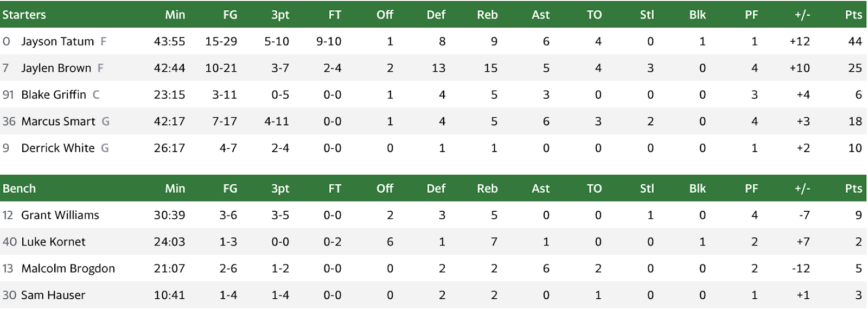
Task: Click Jayson Tatum's 44 points cell
Action: 855,41
